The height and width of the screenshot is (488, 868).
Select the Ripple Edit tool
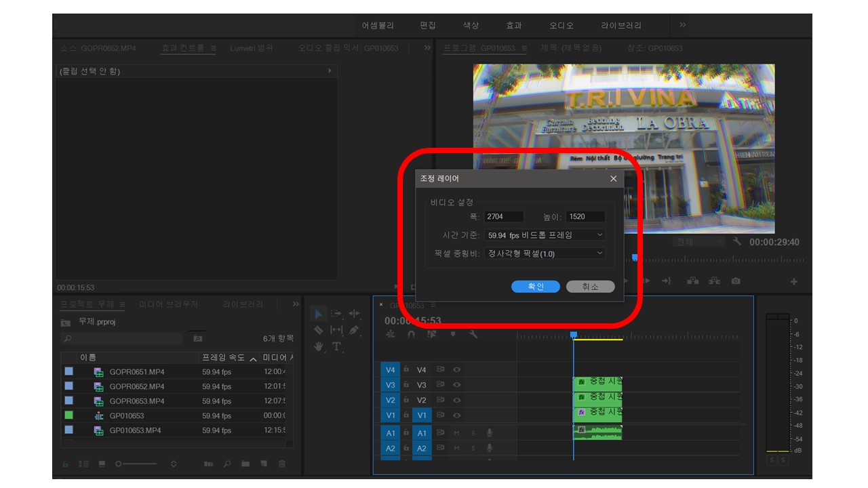(354, 314)
